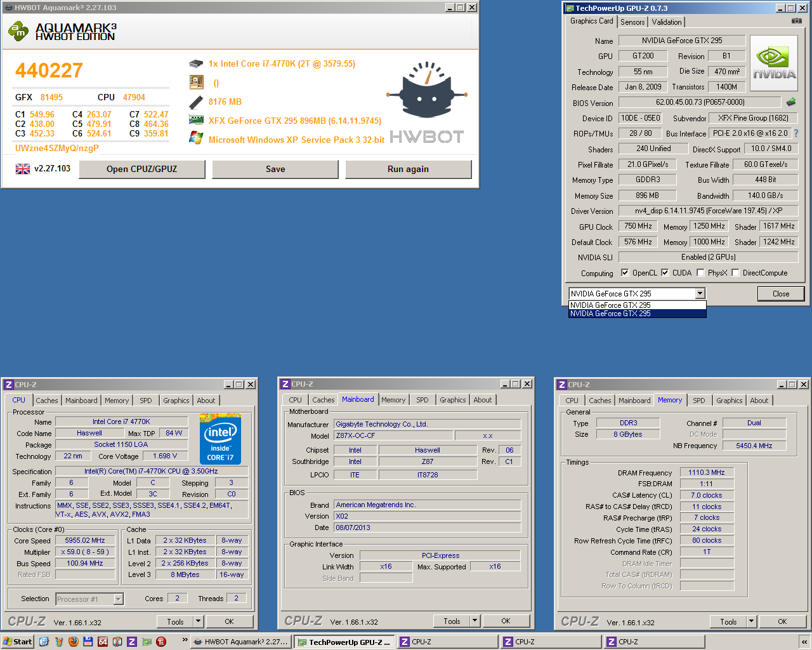The width and height of the screenshot is (812, 650).
Task: Open the GPU selection dropdown arrow in GPU-Z
Action: tap(700, 293)
